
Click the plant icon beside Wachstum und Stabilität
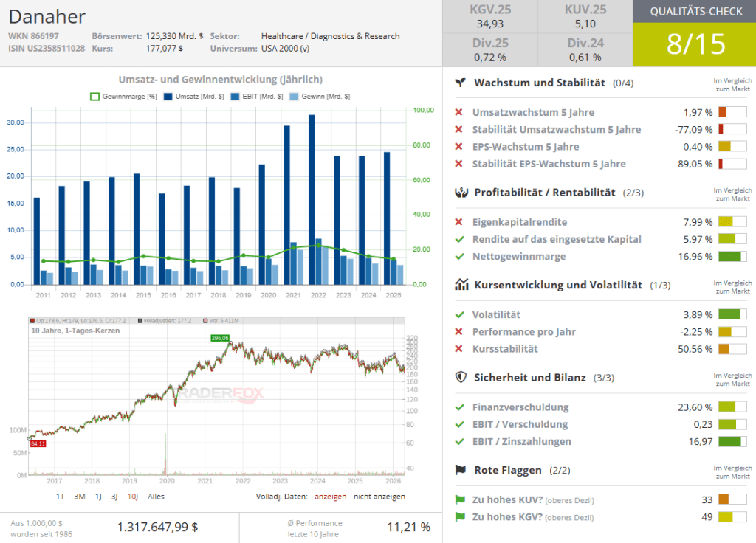pyautogui.click(x=461, y=83)
